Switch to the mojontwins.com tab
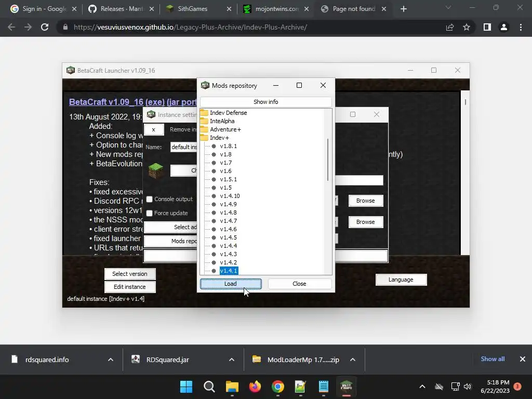Screen dimensions: 532x399 click(x=276, y=9)
